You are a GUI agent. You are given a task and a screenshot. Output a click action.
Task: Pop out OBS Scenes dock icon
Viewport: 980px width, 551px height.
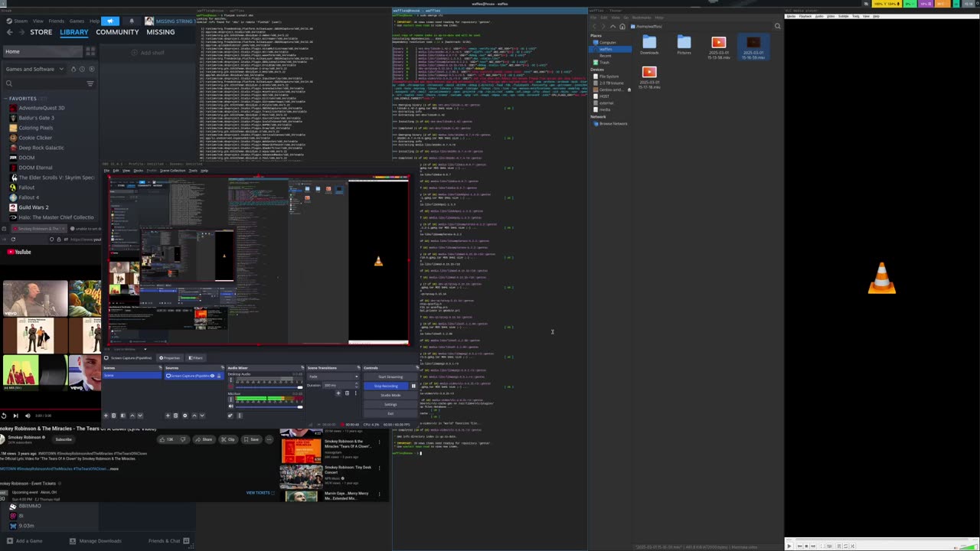[160, 367]
